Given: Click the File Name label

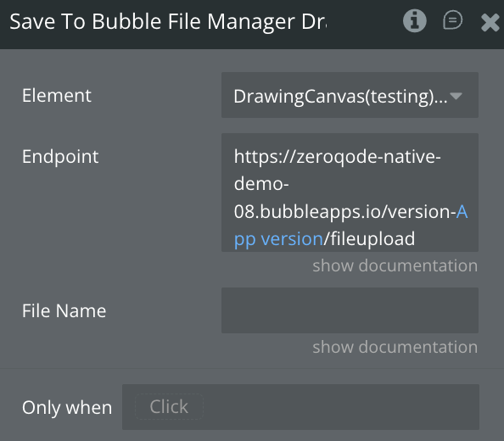Looking at the screenshot, I should click(x=64, y=311).
